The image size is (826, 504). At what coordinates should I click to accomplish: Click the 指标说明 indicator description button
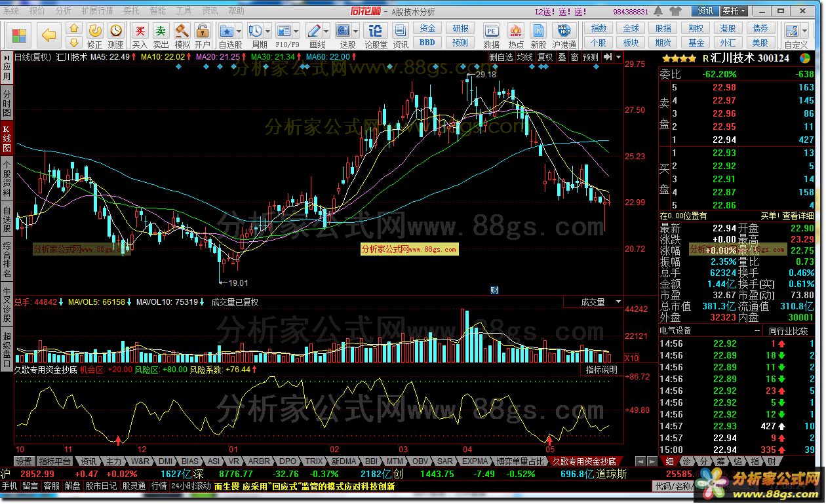pos(601,370)
